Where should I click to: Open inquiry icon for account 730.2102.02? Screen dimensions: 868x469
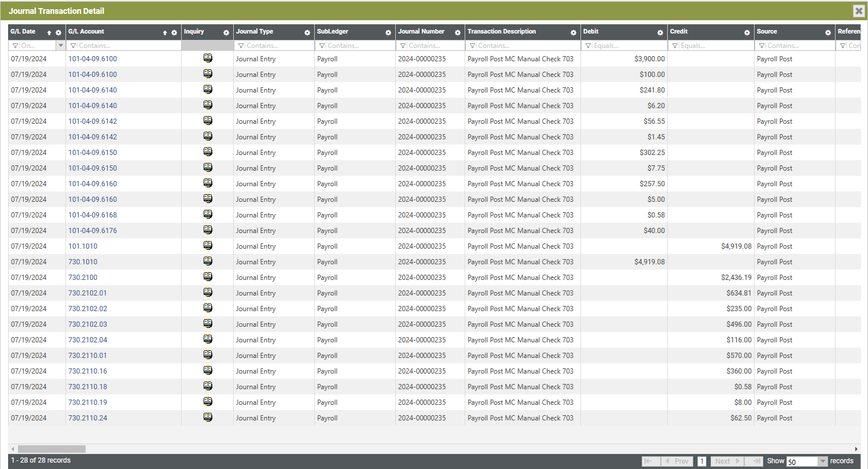click(208, 308)
